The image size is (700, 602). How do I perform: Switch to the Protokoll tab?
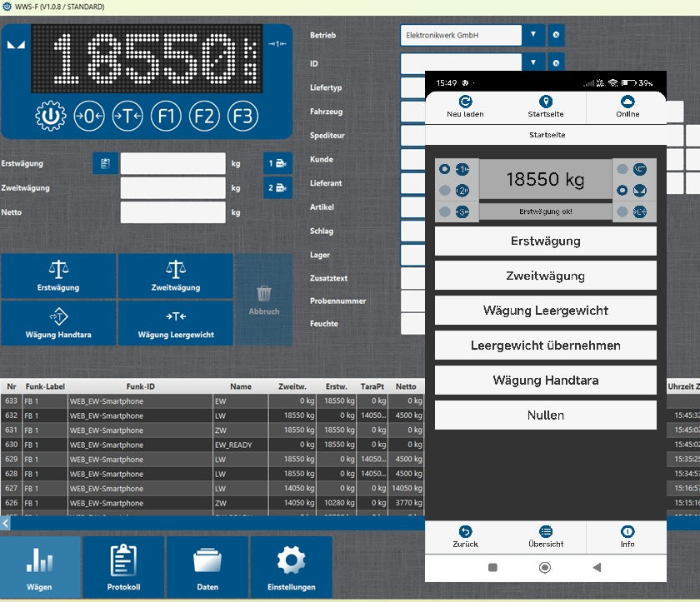[x=123, y=566]
